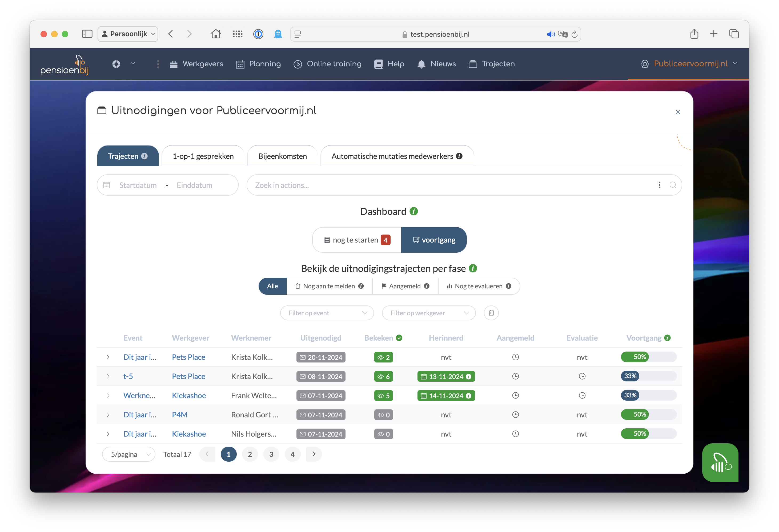Image resolution: width=779 pixels, height=532 pixels.
Task: Open the 'Filter op event' dropdown
Action: tap(327, 313)
